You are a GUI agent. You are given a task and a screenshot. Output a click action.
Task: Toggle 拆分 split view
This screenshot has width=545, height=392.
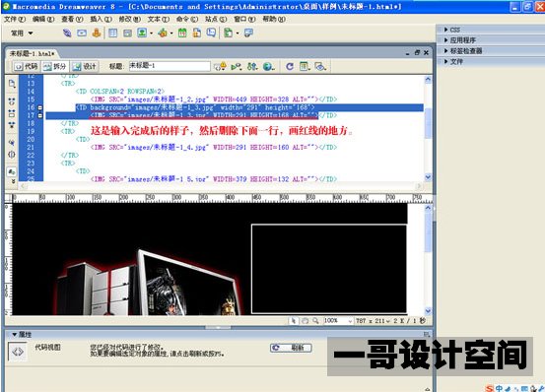point(54,66)
